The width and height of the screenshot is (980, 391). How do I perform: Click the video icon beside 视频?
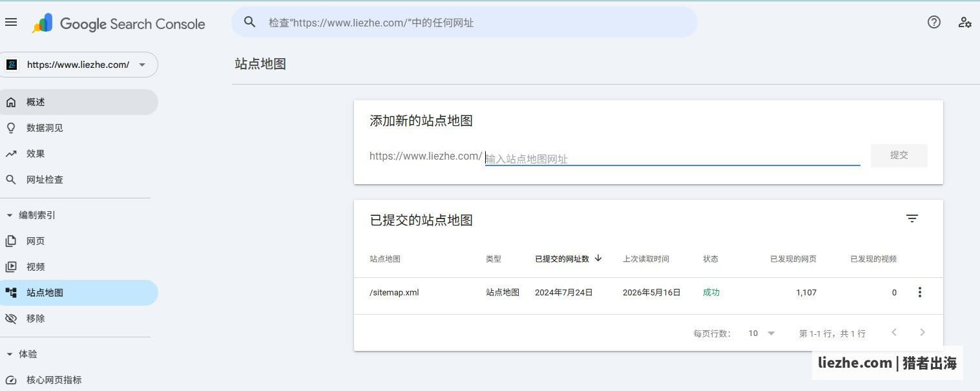[x=11, y=267]
